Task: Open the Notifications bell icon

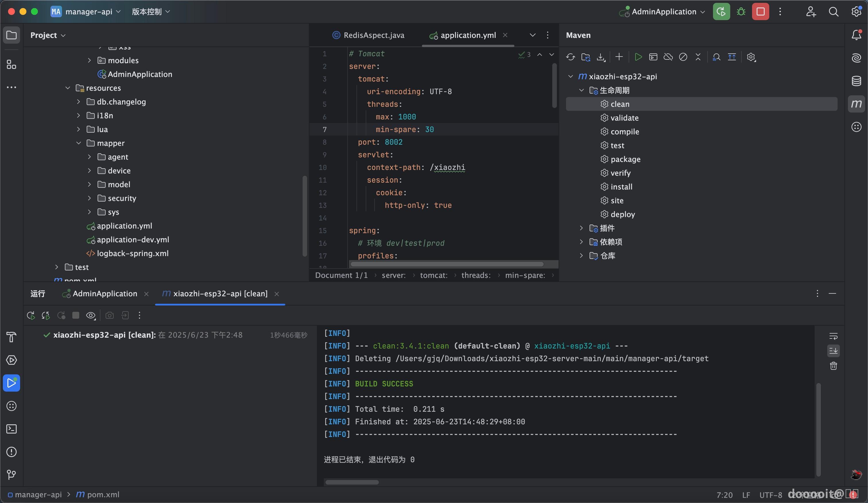Action: click(856, 35)
